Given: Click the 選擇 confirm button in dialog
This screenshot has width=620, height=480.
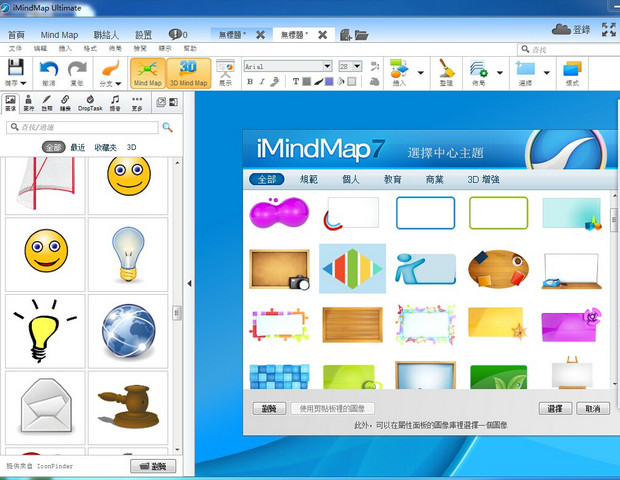Looking at the screenshot, I should pos(554,408).
